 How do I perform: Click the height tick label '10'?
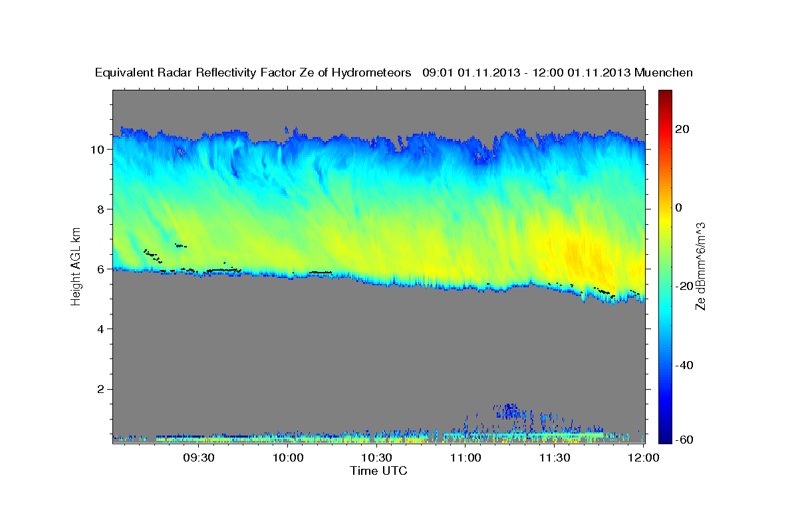coord(98,150)
